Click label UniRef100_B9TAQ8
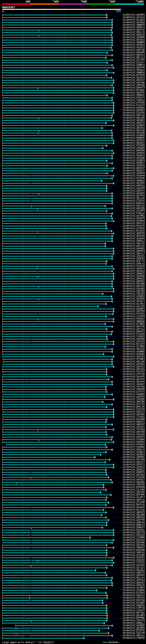Image resolution: width=146 pixels, height=644 pixels. tap(134, 284)
